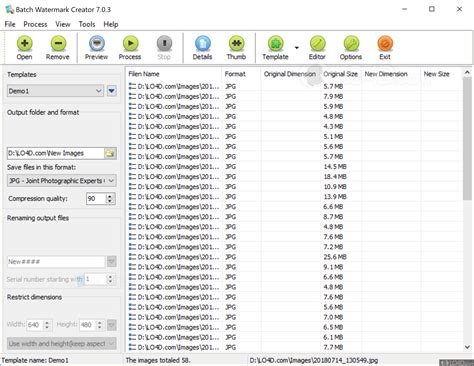Viewport: 474px width, 366px height.
Task: Select the file row sized 7.0 MB
Action: pyautogui.click(x=295, y=317)
